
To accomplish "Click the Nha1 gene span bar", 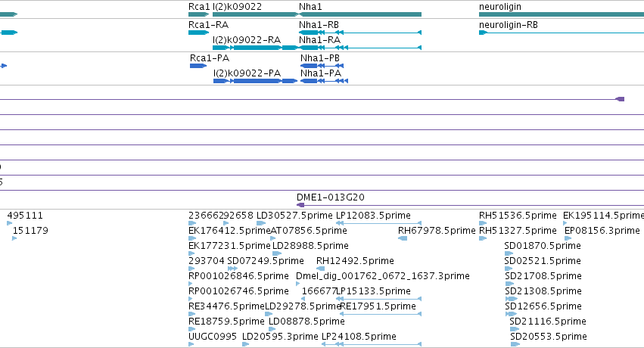I will point(360,14).
